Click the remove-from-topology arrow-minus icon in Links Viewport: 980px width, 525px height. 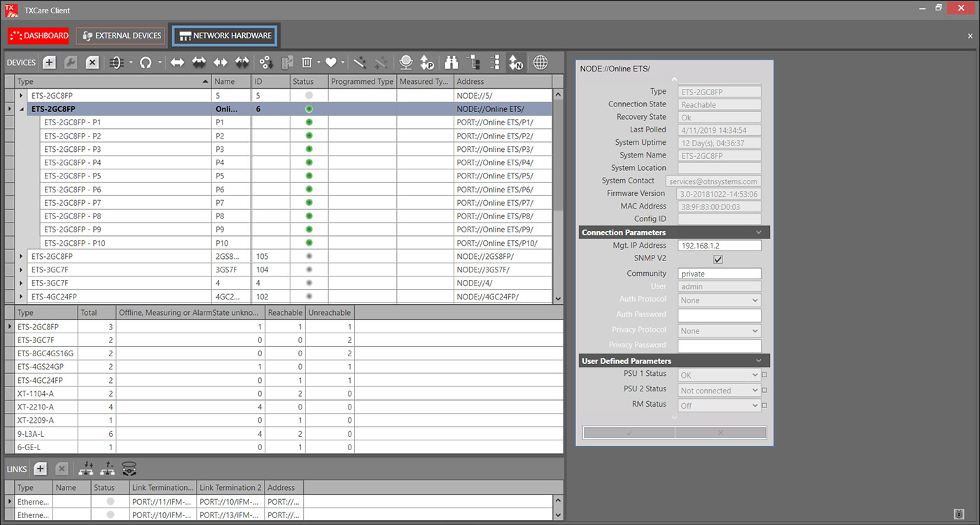(x=108, y=468)
